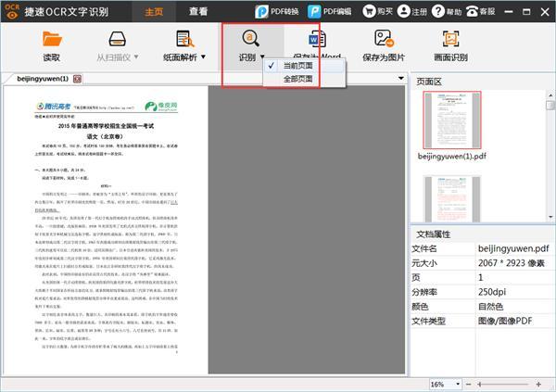556x392 pixels.
Task: Click the beijingyuwen(1).pdf thumbnail label
Action: pos(452,156)
